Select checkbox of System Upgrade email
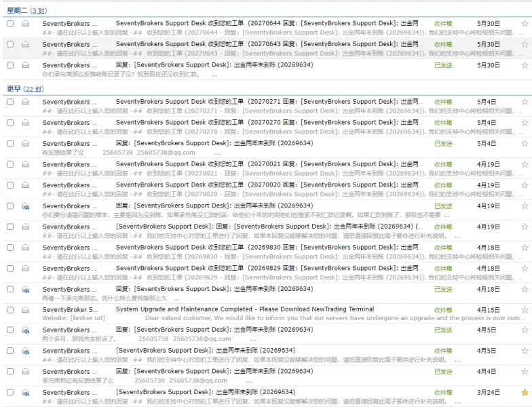Viewport: 532px width, 407px height. click(10, 309)
